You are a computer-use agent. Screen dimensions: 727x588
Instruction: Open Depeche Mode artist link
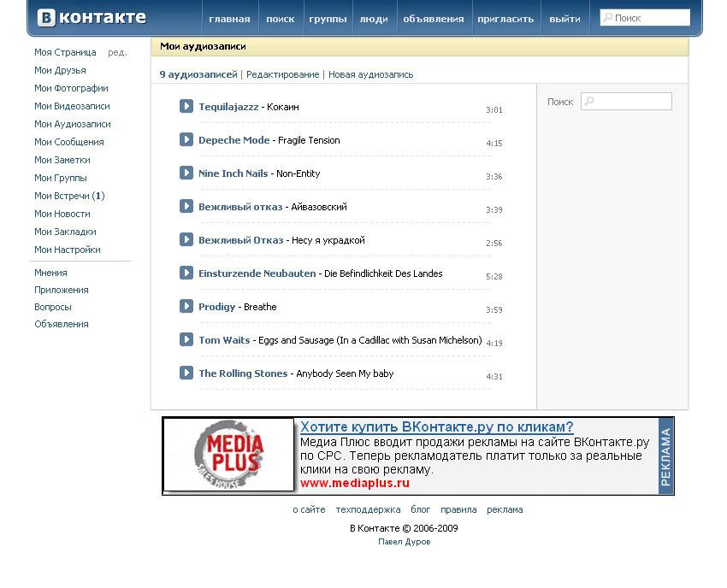tap(234, 140)
